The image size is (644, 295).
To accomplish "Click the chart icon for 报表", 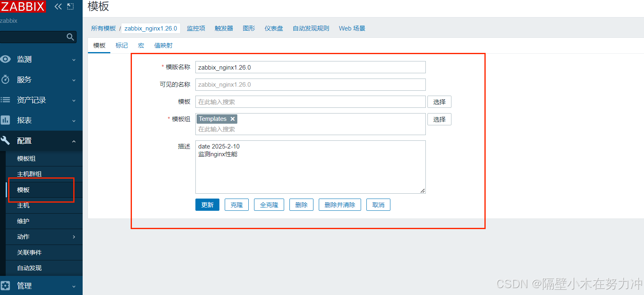I will click(5, 120).
